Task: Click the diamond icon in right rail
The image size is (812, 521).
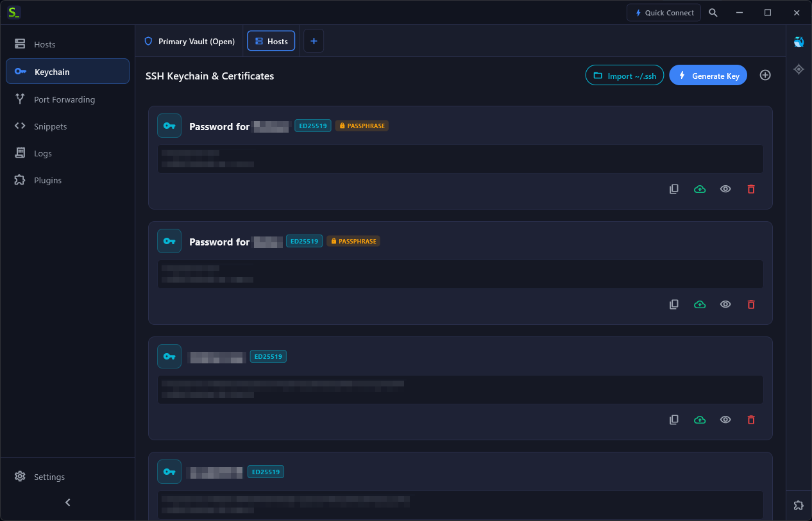Action: pyautogui.click(x=799, y=69)
